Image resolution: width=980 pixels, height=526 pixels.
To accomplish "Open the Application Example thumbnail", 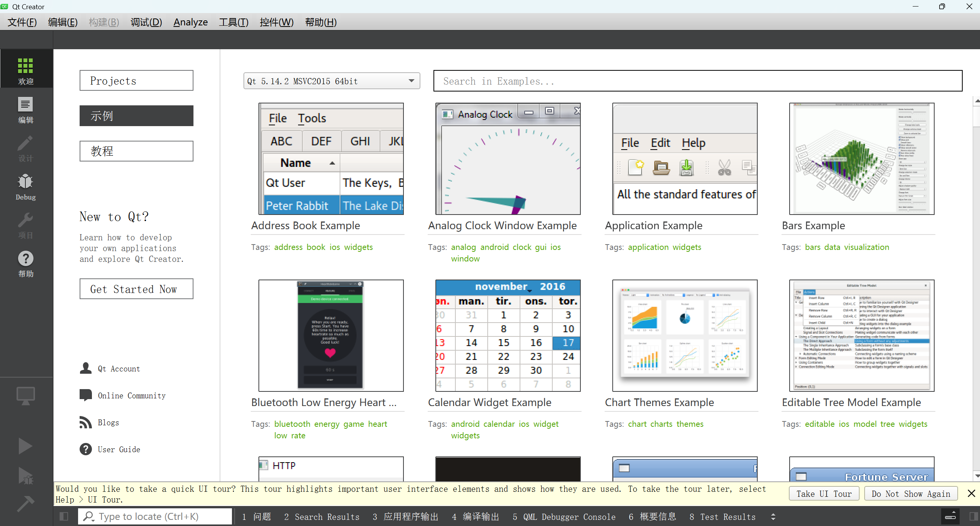I will pyautogui.click(x=685, y=158).
